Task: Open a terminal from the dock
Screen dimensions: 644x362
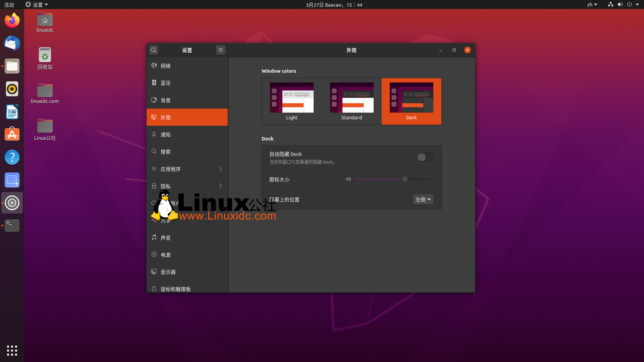Action: pos(12,225)
